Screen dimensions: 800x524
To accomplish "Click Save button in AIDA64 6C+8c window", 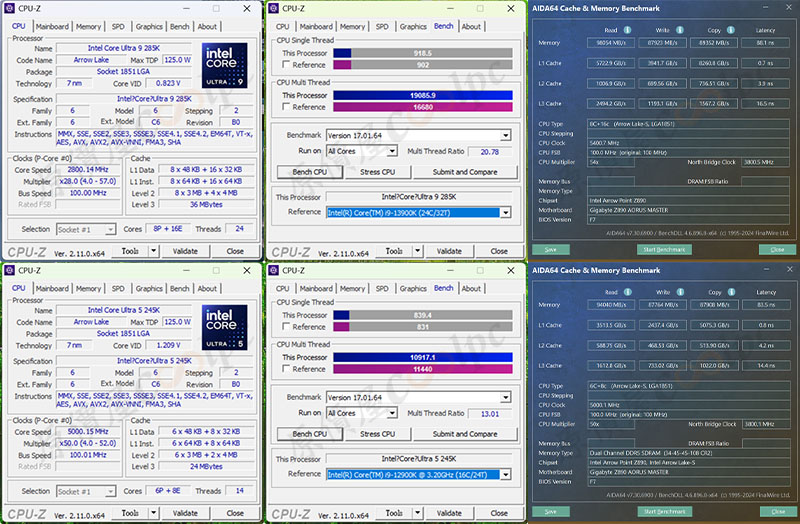I will tap(551, 511).
